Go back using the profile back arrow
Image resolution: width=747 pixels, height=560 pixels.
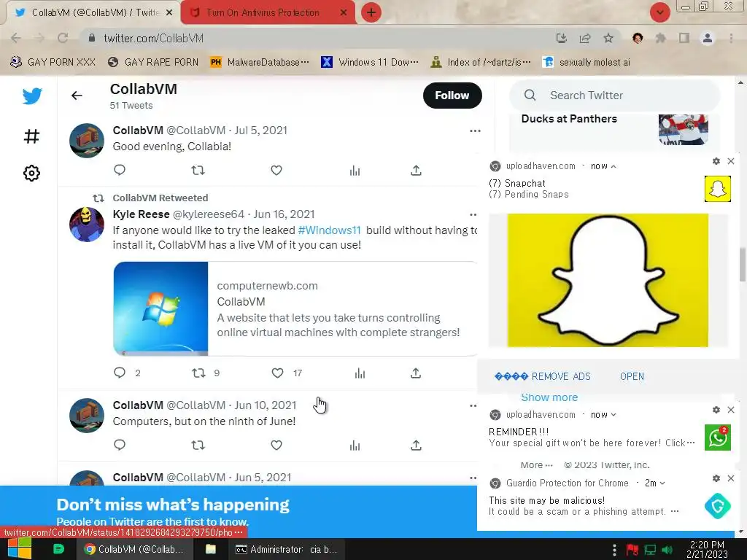click(77, 96)
